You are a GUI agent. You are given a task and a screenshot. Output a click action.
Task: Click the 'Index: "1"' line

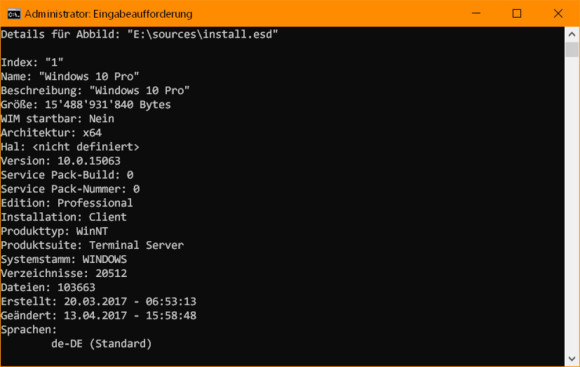pos(32,62)
